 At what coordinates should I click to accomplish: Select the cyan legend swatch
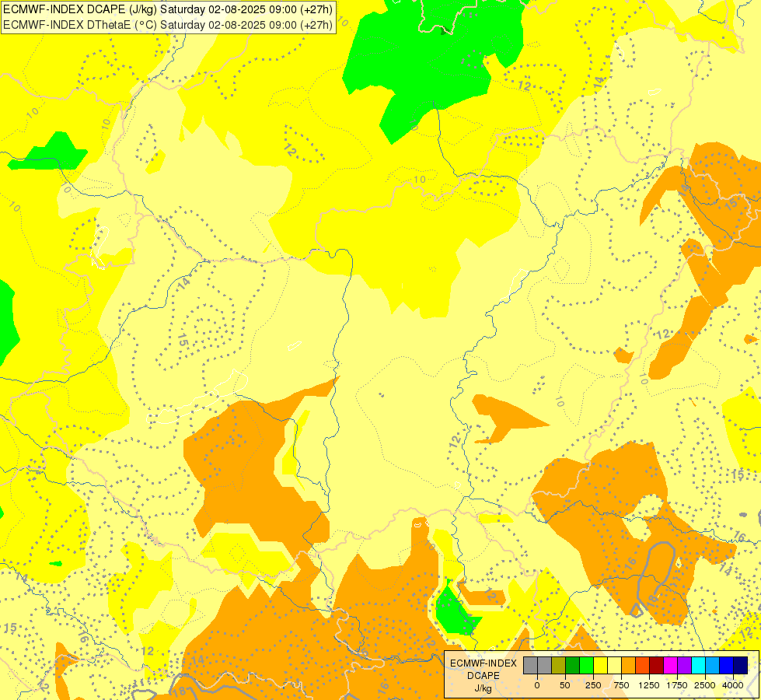[x=698, y=665]
